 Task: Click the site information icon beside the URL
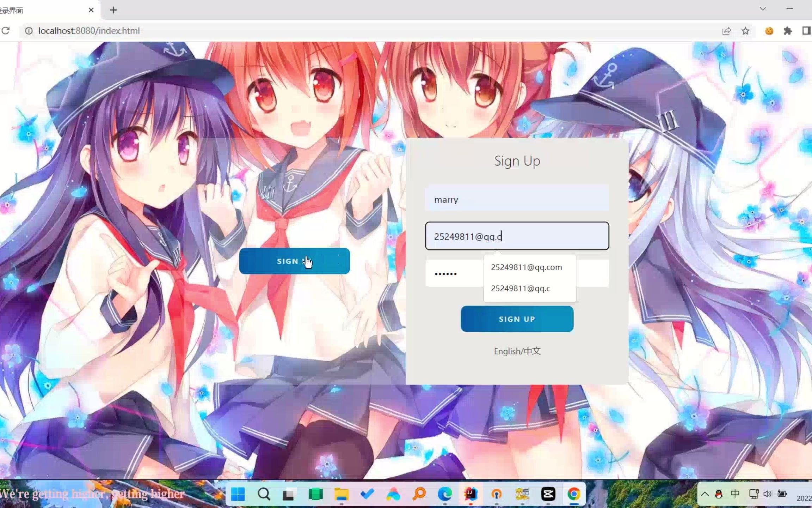(x=29, y=31)
